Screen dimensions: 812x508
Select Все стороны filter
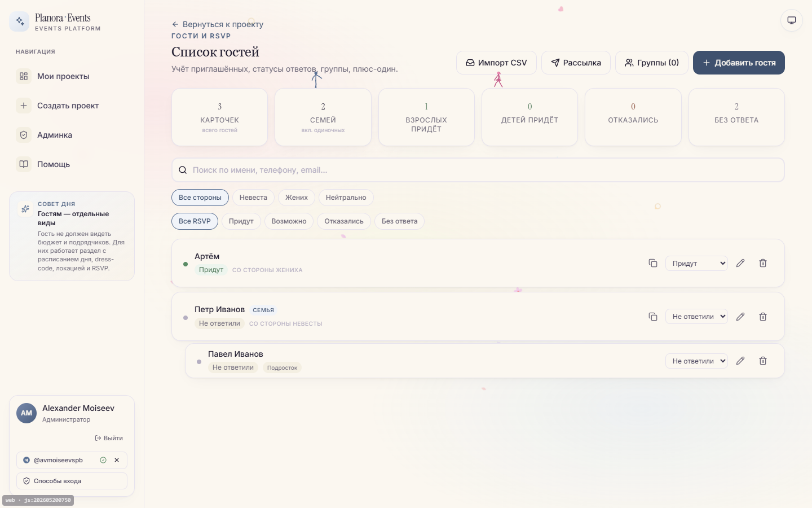coord(200,198)
